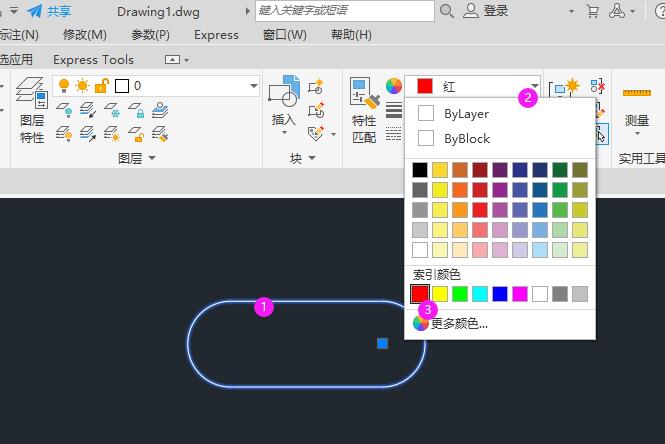665x444 pixels.
Task: Open the 窗口(W) menu
Action: click(x=285, y=35)
